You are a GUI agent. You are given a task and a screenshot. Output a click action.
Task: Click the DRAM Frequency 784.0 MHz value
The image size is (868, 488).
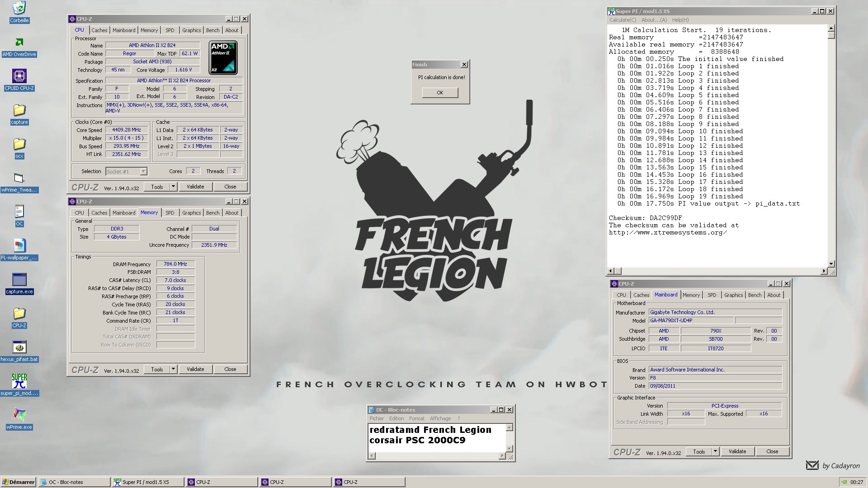point(175,264)
